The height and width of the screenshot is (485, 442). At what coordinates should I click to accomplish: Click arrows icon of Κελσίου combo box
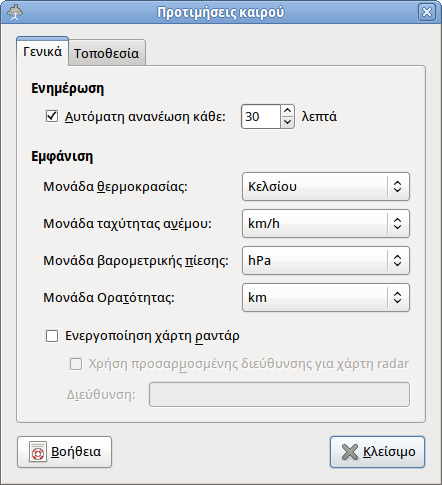pyautogui.click(x=397, y=186)
